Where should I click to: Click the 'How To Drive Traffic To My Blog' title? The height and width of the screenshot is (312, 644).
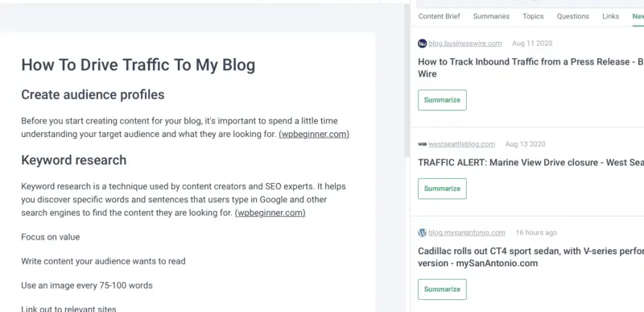(138, 65)
